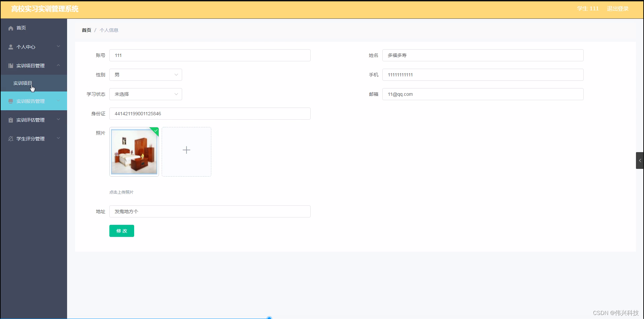Select the 个人中心 person icon

[x=10, y=47]
